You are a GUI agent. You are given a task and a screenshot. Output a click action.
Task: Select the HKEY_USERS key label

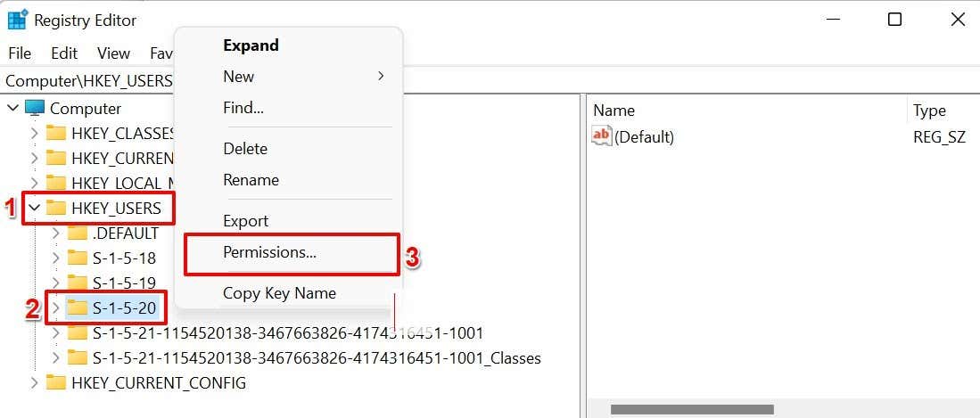(x=116, y=208)
